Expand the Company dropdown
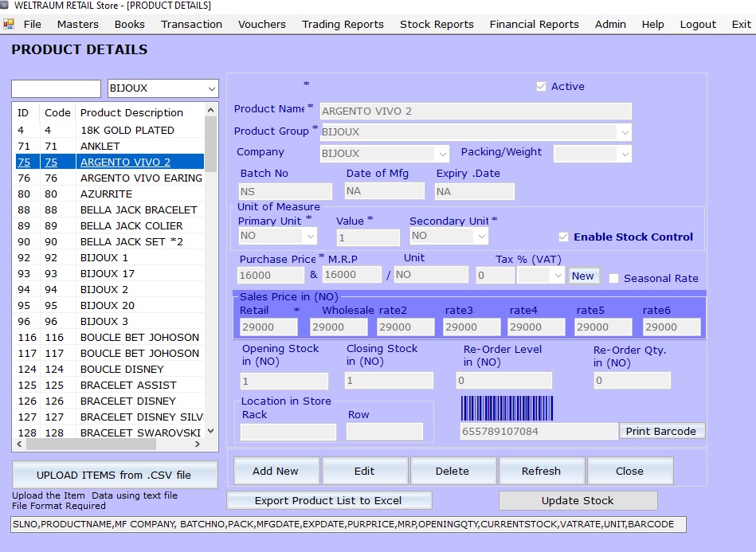Image resolution: width=756 pixels, height=552 pixels. pos(442,154)
